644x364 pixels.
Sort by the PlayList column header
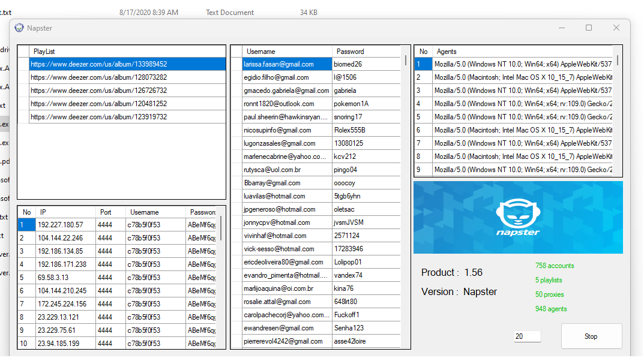tap(127, 52)
